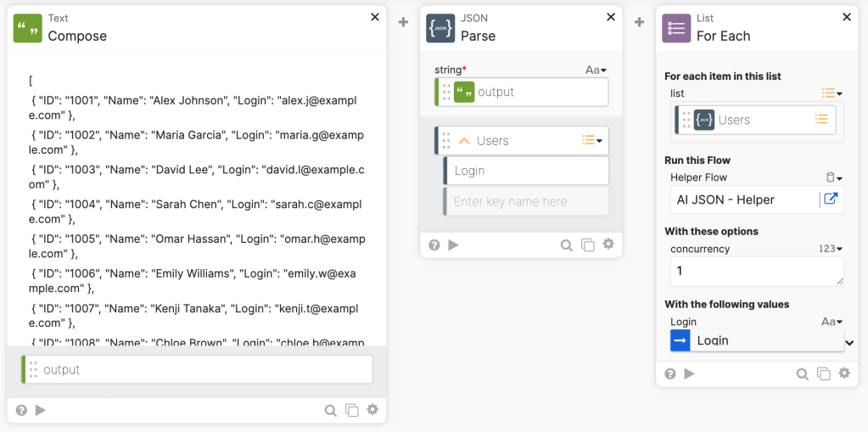Click the 'Enter key name here' field
Screen dimensions: 868x432
coord(526,202)
